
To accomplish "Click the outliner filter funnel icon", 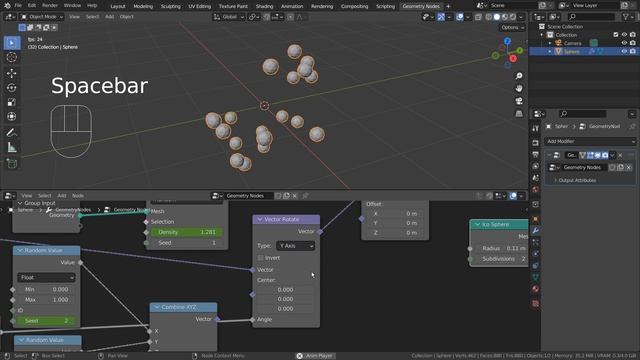I will coord(626,17).
